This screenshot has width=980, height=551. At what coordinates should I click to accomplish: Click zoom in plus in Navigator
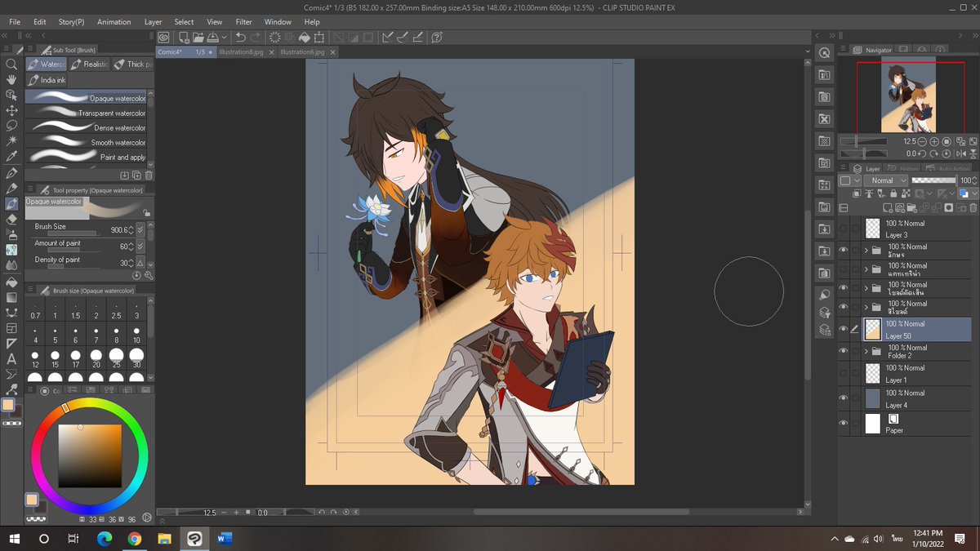pos(934,141)
